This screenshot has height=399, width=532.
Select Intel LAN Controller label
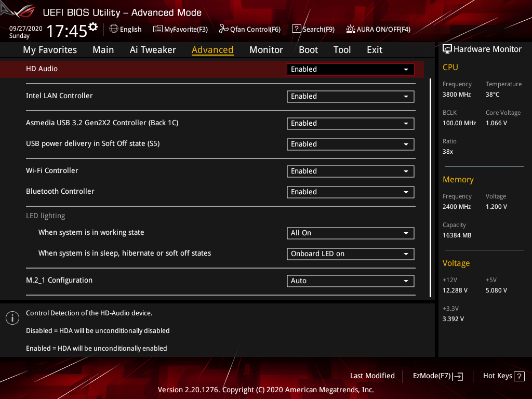coord(59,96)
